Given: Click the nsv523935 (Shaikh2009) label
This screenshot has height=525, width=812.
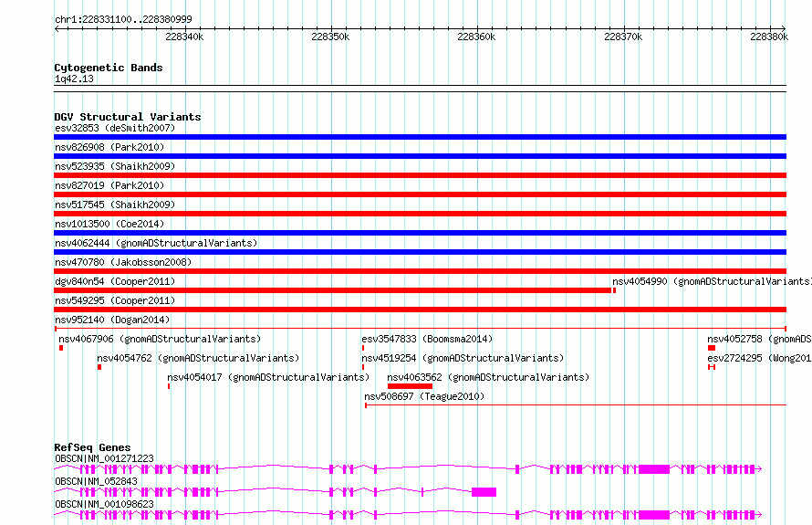Looking at the screenshot, I should click(115, 166).
